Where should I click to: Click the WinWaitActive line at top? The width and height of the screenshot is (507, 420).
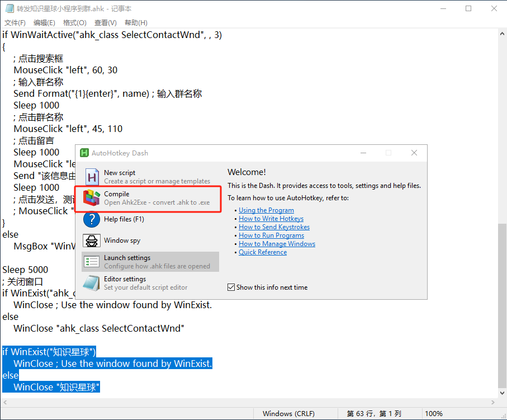pyautogui.click(x=112, y=35)
